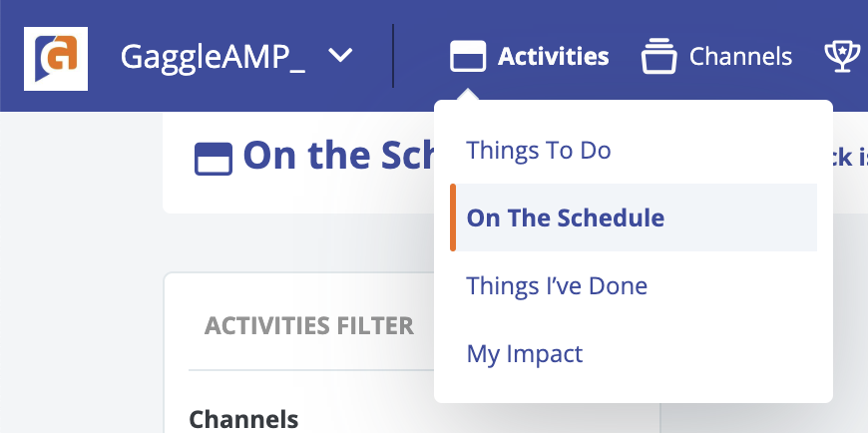Collapse the Activities dropdown via its label
The height and width of the screenshot is (433, 868).
pyautogui.click(x=553, y=57)
